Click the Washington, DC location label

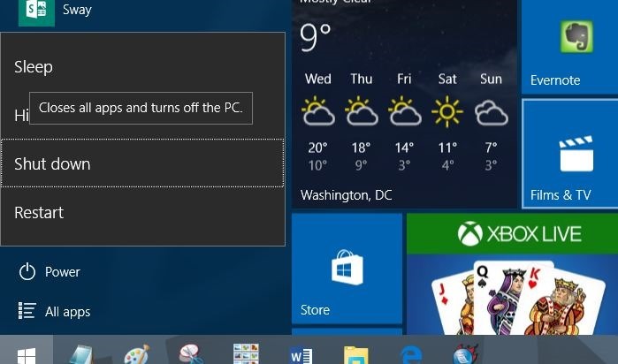click(x=346, y=195)
